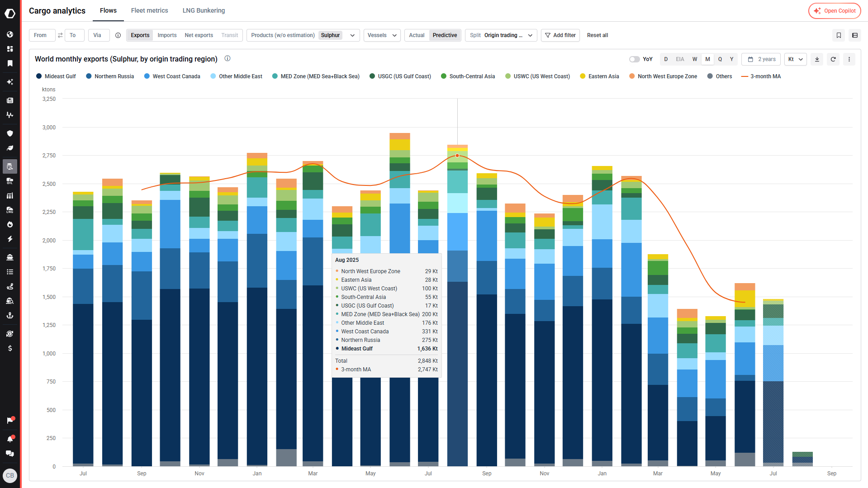This screenshot has width=868, height=488.
Task: Open the leaf emissions icon in sidebar
Action: coord(10,148)
